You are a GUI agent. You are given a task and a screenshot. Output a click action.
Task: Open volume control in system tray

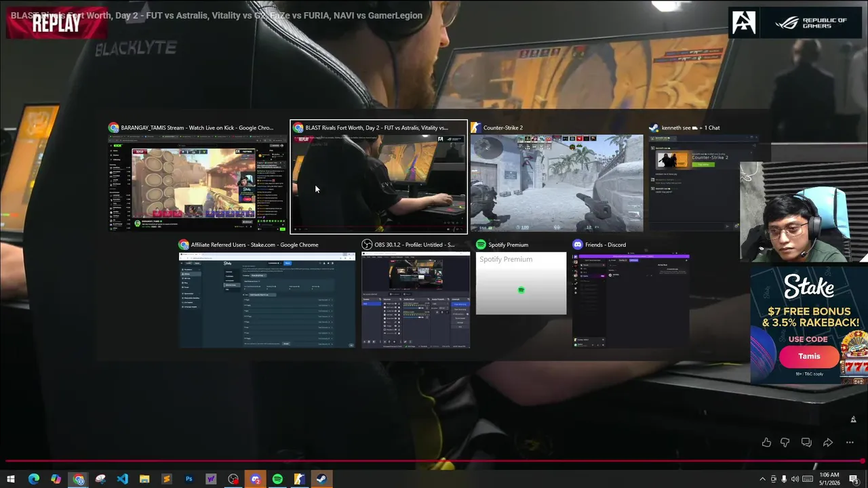click(x=795, y=479)
